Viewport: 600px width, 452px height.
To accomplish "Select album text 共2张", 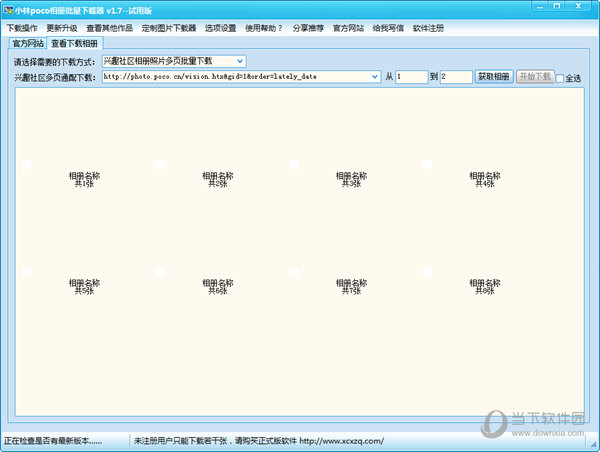I will pyautogui.click(x=218, y=184).
